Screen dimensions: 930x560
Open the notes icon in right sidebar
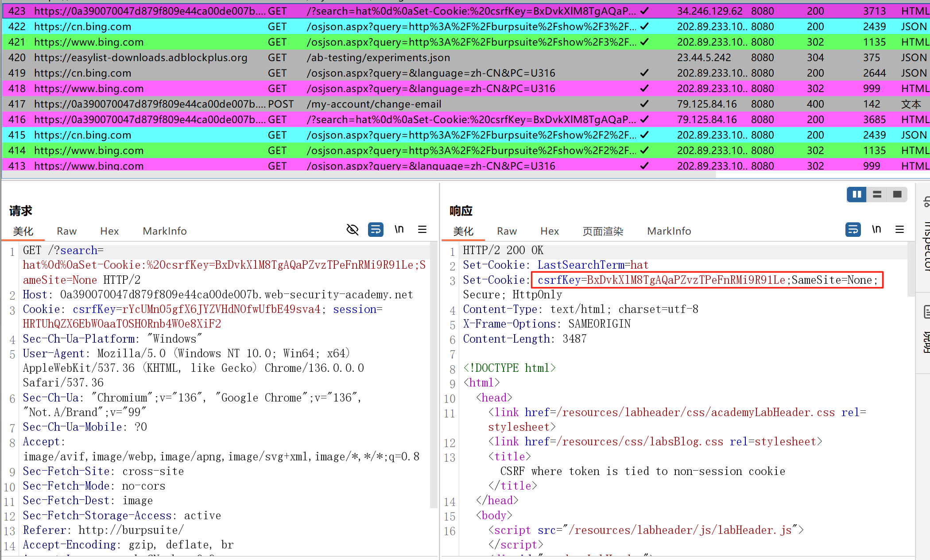click(x=926, y=312)
